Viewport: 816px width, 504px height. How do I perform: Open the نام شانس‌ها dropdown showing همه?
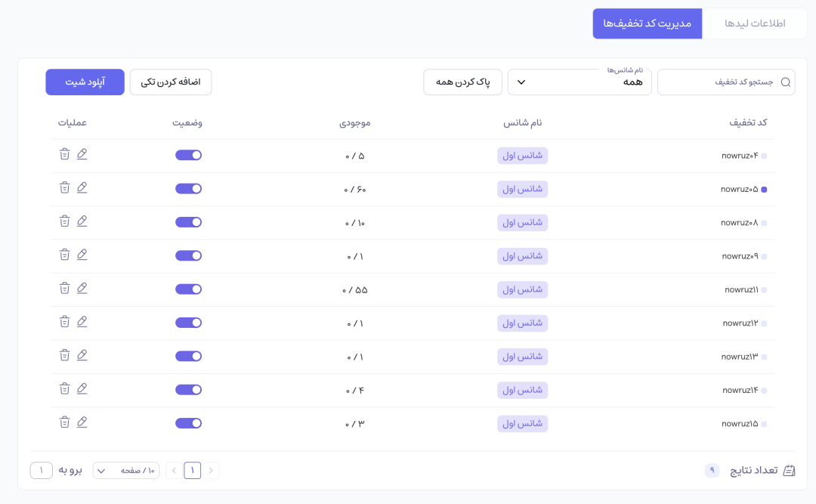click(580, 82)
